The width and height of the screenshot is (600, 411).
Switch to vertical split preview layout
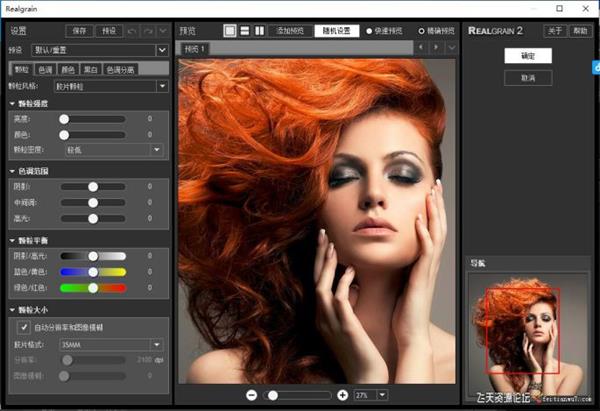pyautogui.click(x=259, y=31)
